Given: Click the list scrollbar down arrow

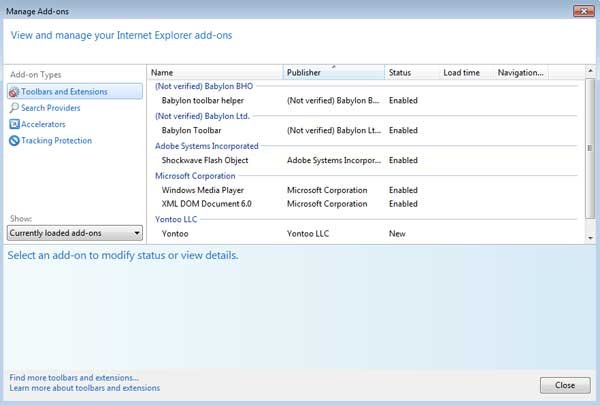Looking at the screenshot, I should click(x=590, y=238).
